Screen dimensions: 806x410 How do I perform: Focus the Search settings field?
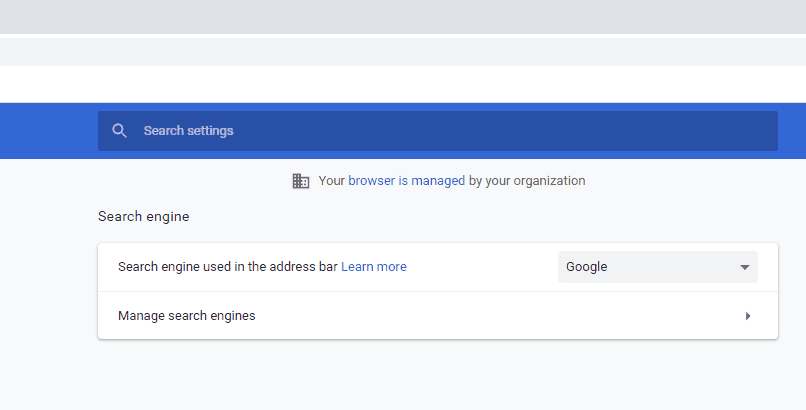[438, 131]
